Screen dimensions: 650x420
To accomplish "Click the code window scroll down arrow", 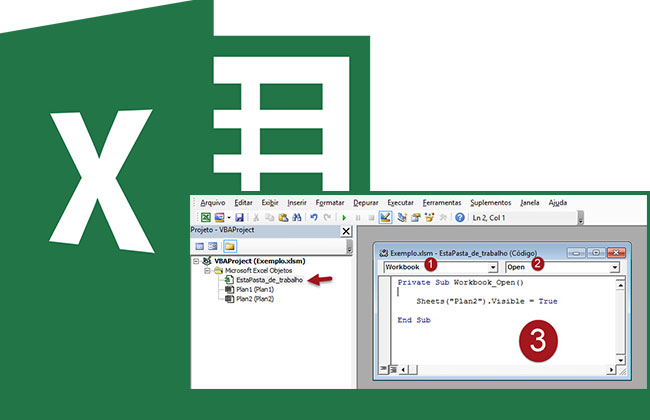I will point(620,360).
